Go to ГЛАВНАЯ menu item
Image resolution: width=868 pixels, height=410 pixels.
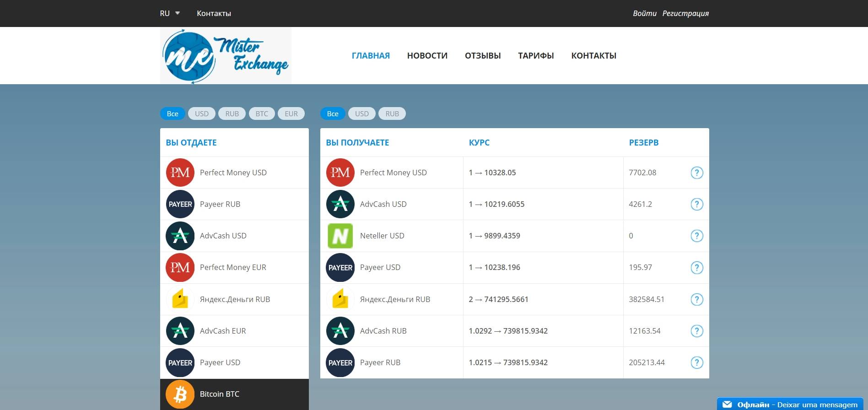point(371,55)
